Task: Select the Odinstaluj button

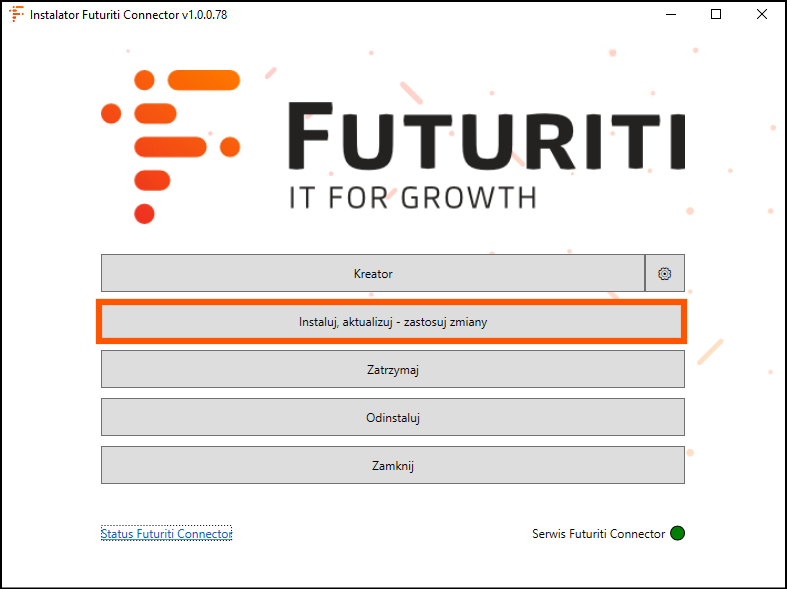Action: (x=392, y=417)
